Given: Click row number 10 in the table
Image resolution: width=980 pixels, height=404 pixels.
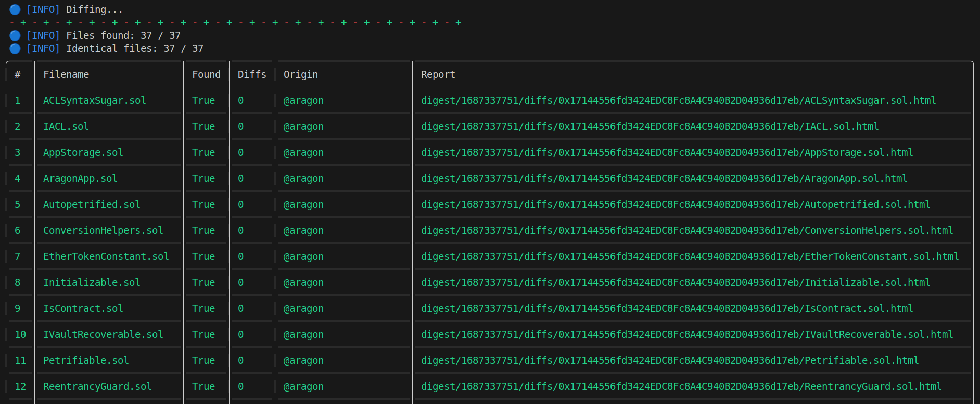Looking at the screenshot, I should 20,334.
